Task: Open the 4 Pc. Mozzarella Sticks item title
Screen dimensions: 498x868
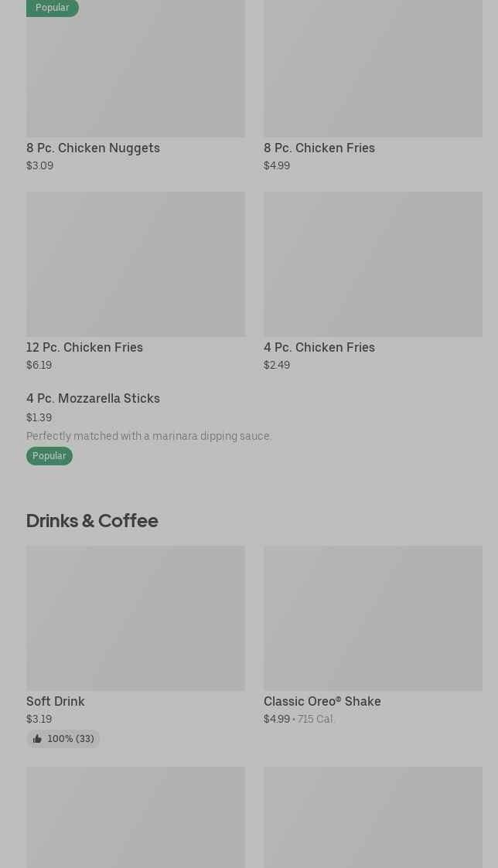Action: [x=93, y=398]
